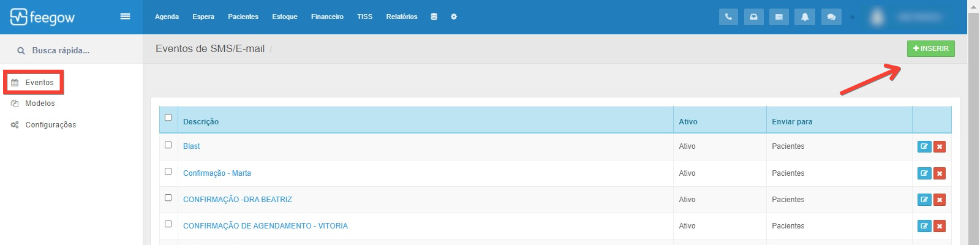The height and width of the screenshot is (245, 980).
Task: Open the inbox tray icon
Action: 753,17
